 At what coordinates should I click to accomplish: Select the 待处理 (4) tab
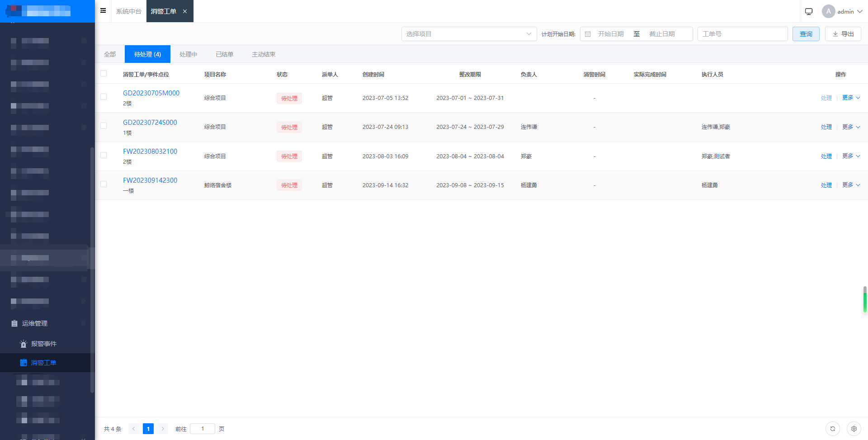pyautogui.click(x=147, y=54)
